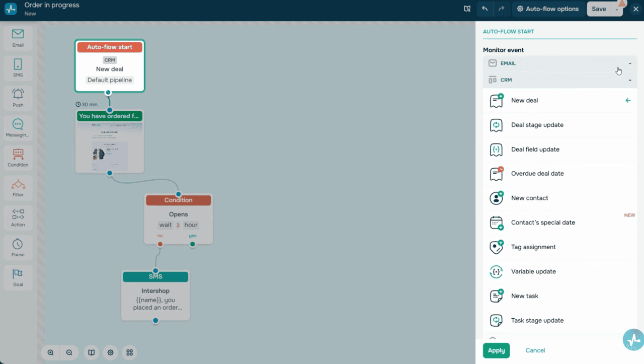
Task: Close the auto-flow editor with X
Action: (635, 9)
